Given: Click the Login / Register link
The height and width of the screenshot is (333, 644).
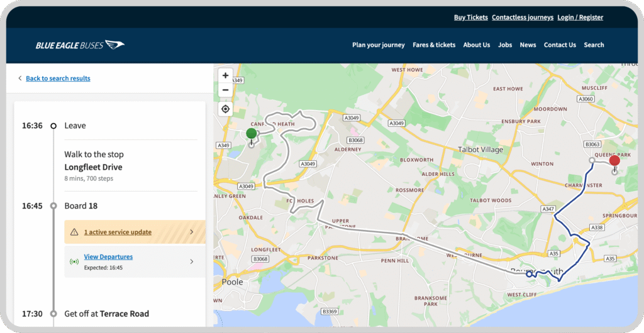Looking at the screenshot, I should click(580, 18).
